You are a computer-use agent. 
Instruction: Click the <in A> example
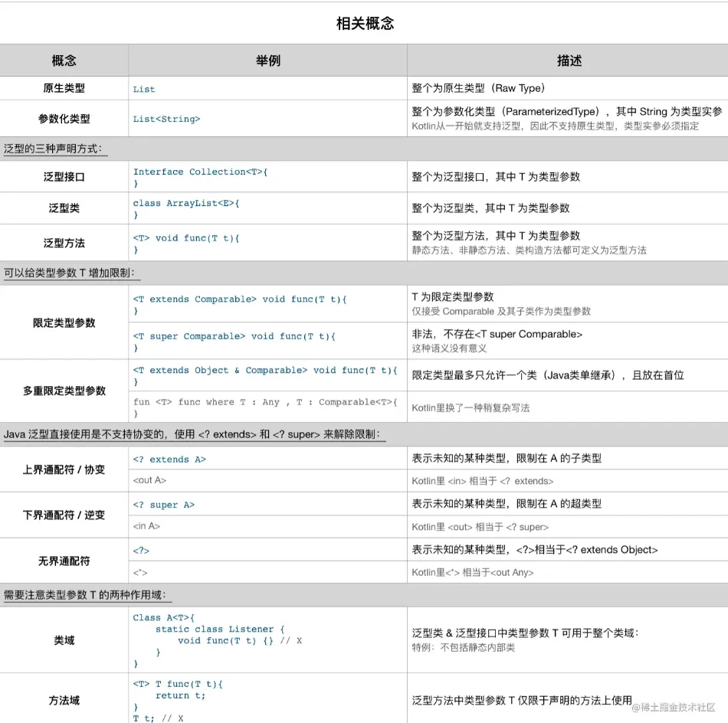coord(146,526)
